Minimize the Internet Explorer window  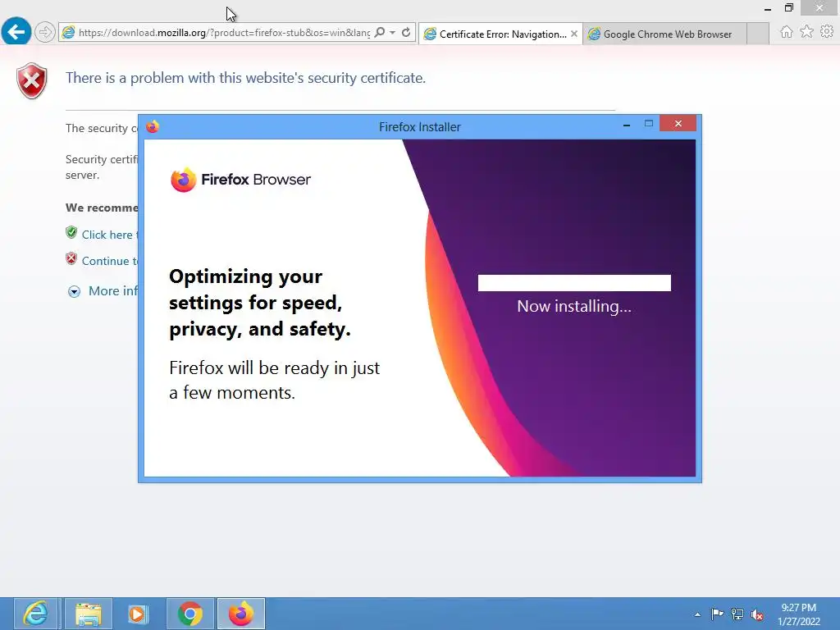pos(768,8)
